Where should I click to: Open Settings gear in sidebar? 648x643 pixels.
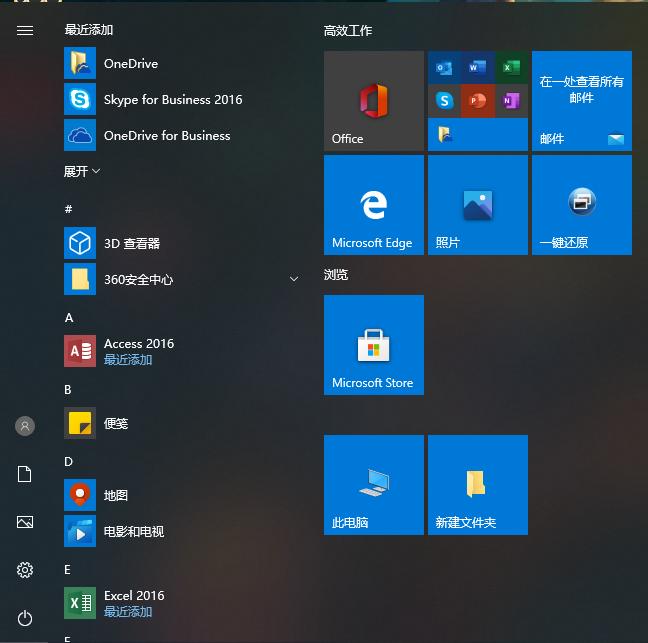point(25,570)
